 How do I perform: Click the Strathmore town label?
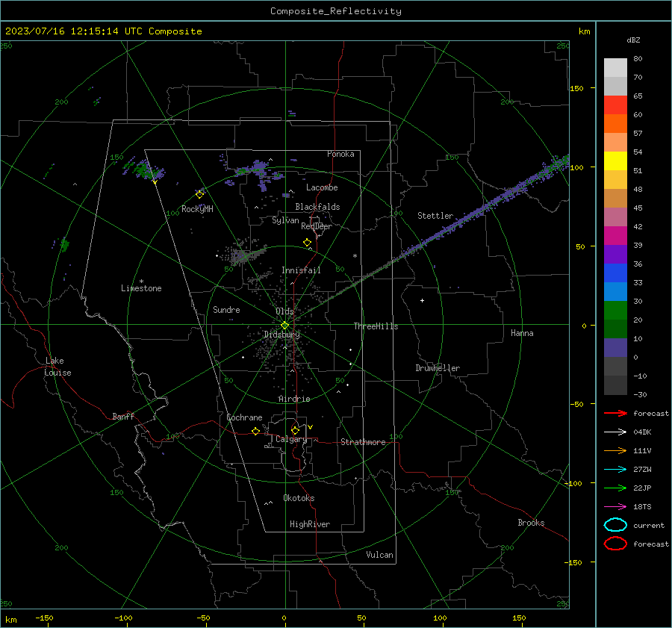pyautogui.click(x=363, y=442)
